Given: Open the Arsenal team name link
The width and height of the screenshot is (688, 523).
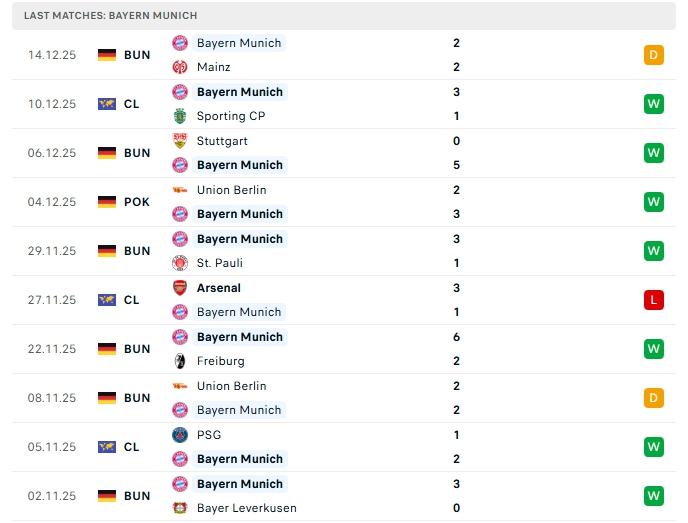Looking at the screenshot, I should click(x=219, y=288).
